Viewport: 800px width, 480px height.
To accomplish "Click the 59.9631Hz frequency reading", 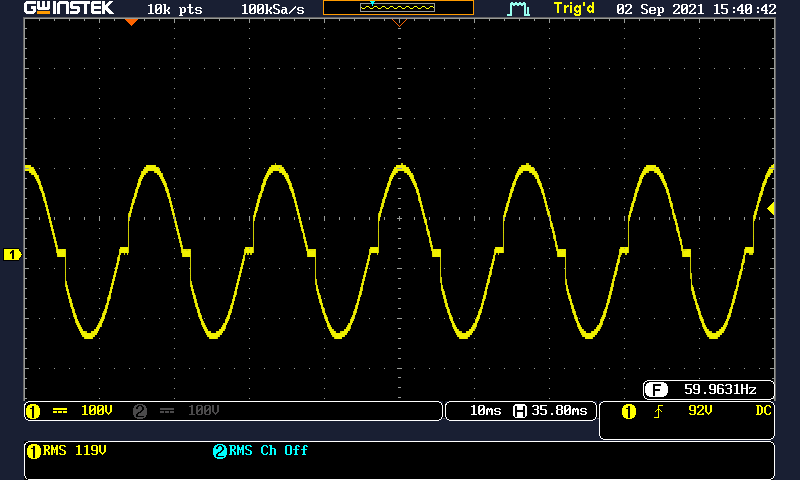I will [x=720, y=390].
